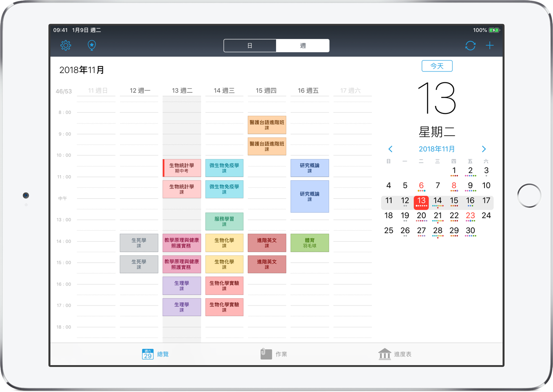Screen dimensions: 553x392
Task: Tap the sync refresh icon
Action: tap(470, 45)
